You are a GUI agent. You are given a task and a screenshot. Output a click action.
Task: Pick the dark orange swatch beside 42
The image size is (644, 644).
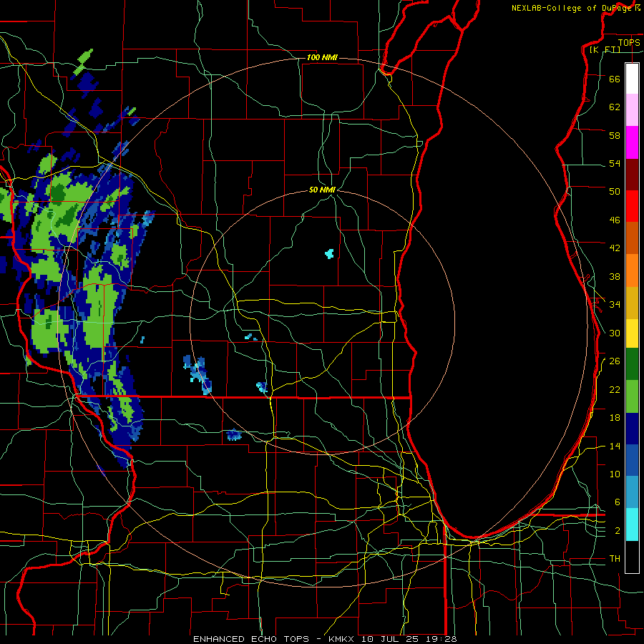click(x=632, y=238)
